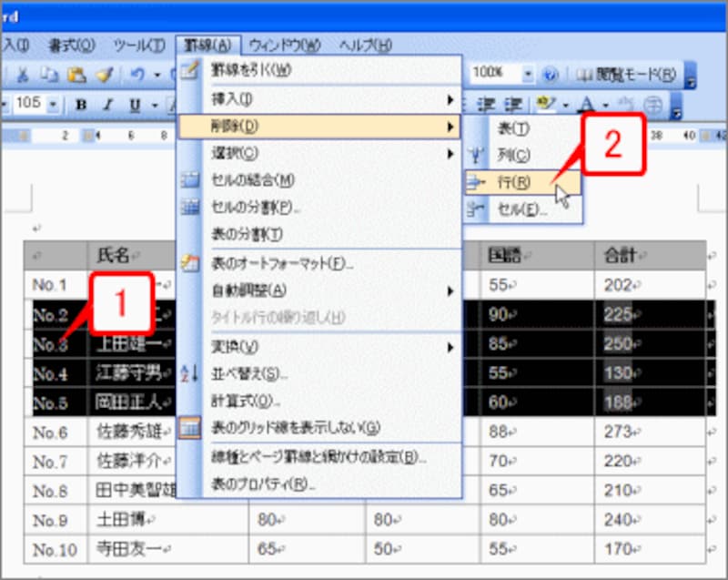Click the cell 佐藤秀雄
This screenshot has height=580, width=728.
pyautogui.click(x=132, y=432)
